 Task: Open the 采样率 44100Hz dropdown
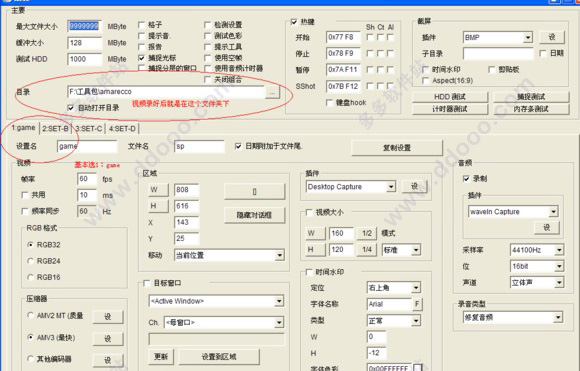click(x=559, y=250)
